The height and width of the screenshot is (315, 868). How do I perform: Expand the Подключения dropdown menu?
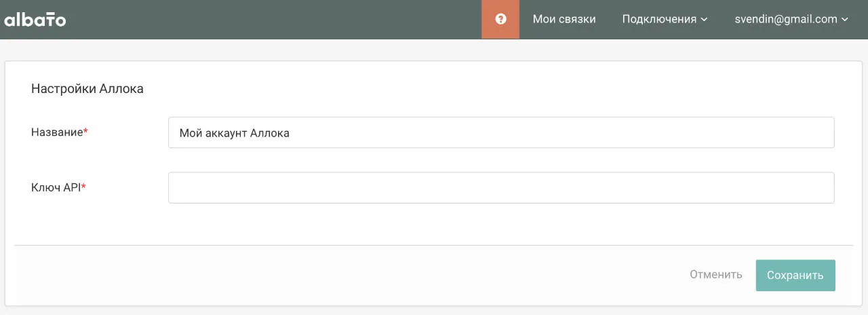point(665,19)
